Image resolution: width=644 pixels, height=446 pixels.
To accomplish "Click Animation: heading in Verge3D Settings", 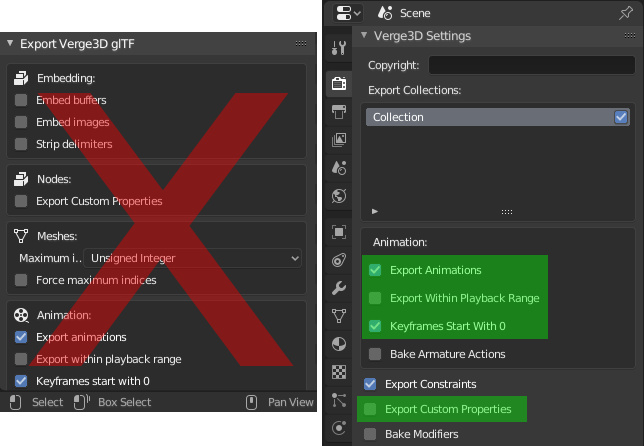I will point(400,242).
